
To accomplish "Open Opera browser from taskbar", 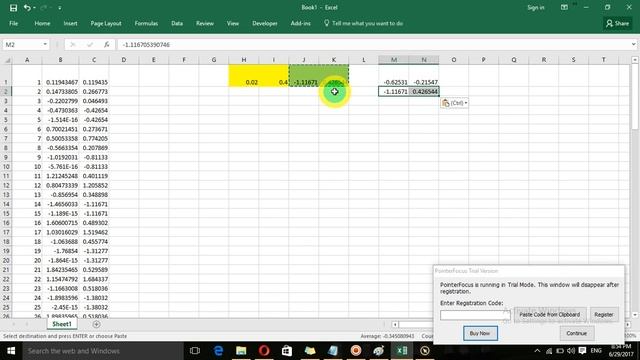I will coord(264,351).
